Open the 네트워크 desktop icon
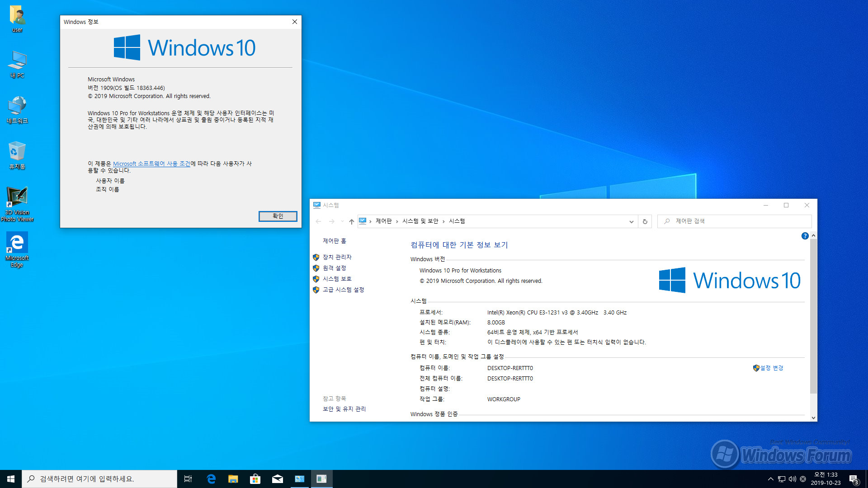The image size is (868, 488). (x=17, y=110)
